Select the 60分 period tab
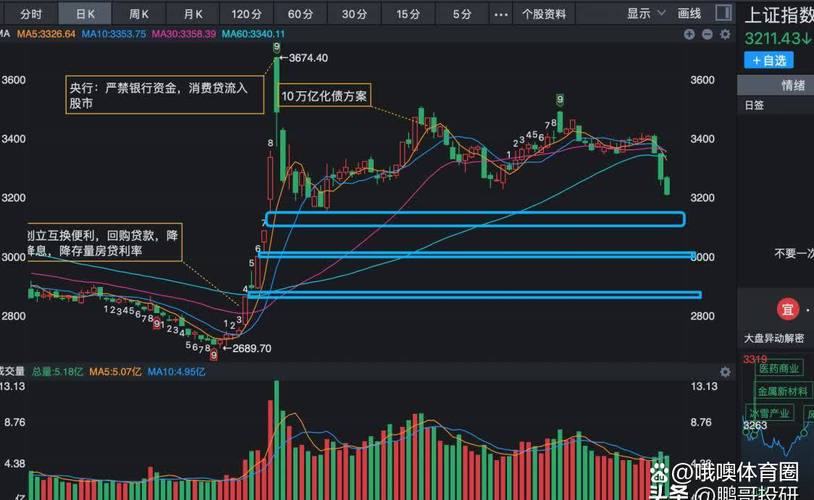The image size is (814, 500). pos(300,13)
